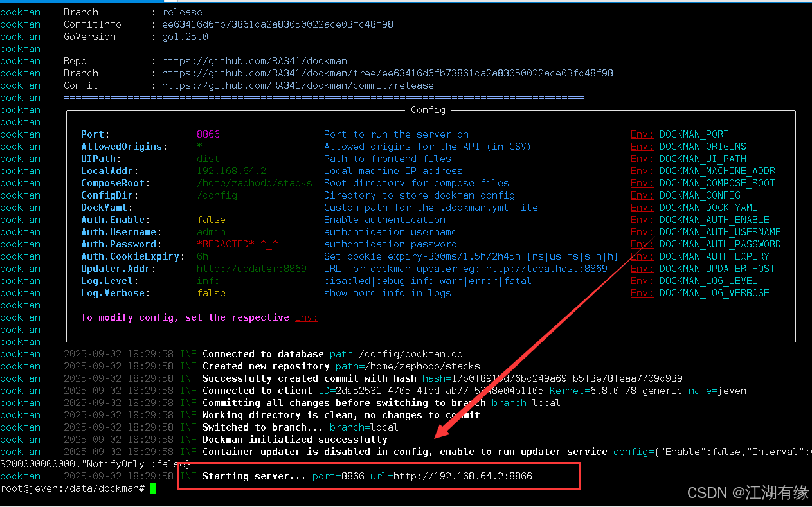Click the LocalAddr value 192.168.64.2 in Config
The height and width of the screenshot is (507, 812).
point(231,171)
